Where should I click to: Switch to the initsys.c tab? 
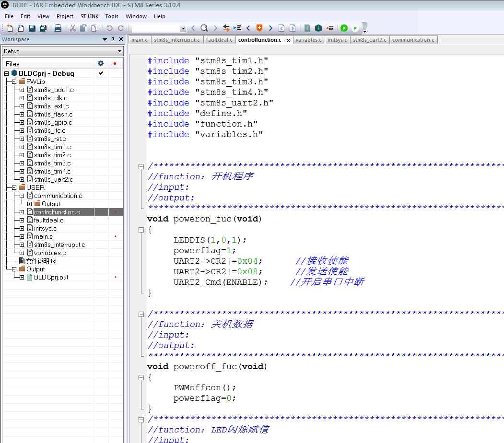point(337,40)
